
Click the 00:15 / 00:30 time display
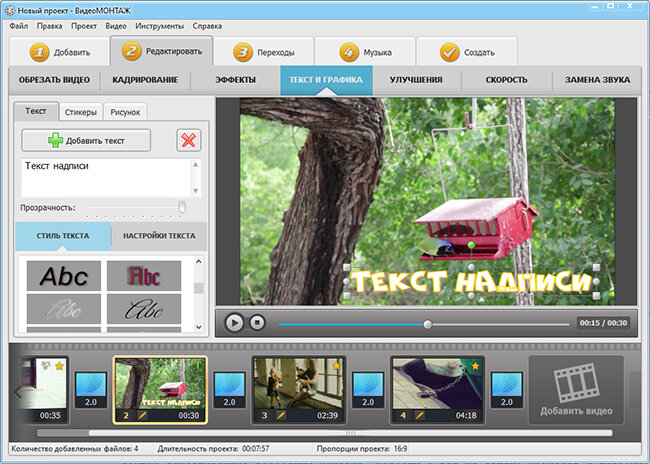pos(603,323)
